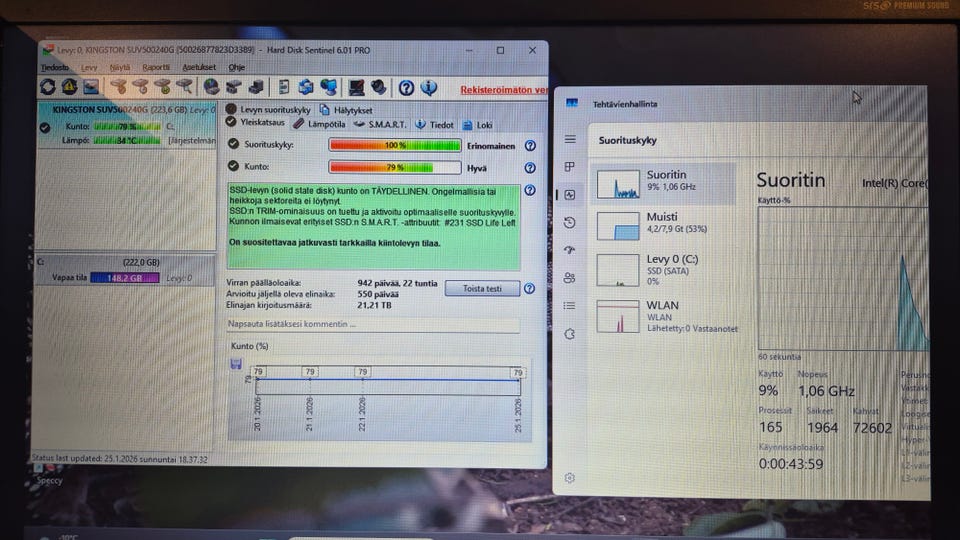The width and height of the screenshot is (960, 540).
Task: Open Processes page icon in Task Manager sidebar
Action: (570, 167)
